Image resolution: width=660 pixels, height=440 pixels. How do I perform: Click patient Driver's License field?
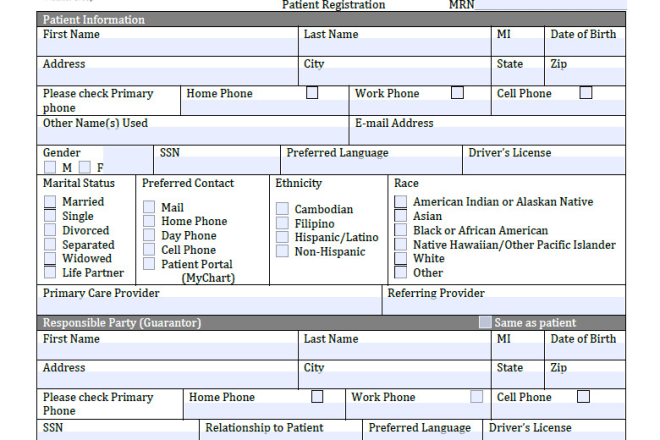[x=544, y=165]
